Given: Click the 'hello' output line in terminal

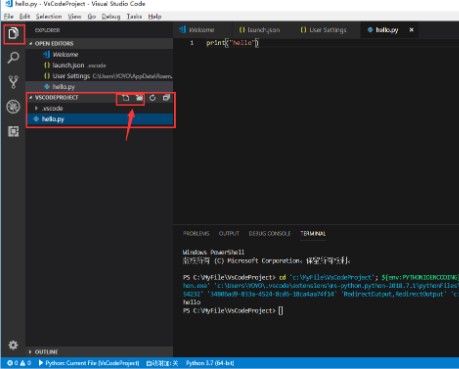Looking at the screenshot, I should (192, 302).
